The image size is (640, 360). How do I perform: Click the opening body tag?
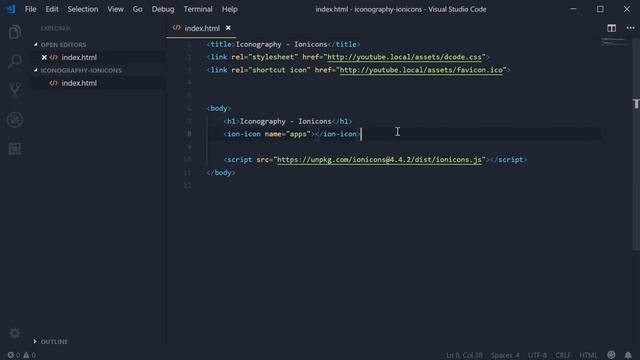tap(219, 108)
